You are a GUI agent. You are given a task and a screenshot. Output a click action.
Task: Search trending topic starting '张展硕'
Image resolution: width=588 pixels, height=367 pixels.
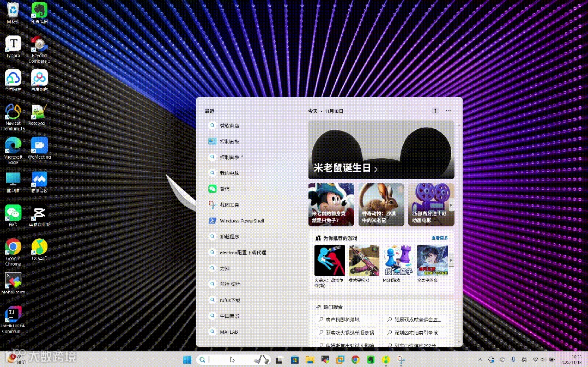tap(414, 320)
